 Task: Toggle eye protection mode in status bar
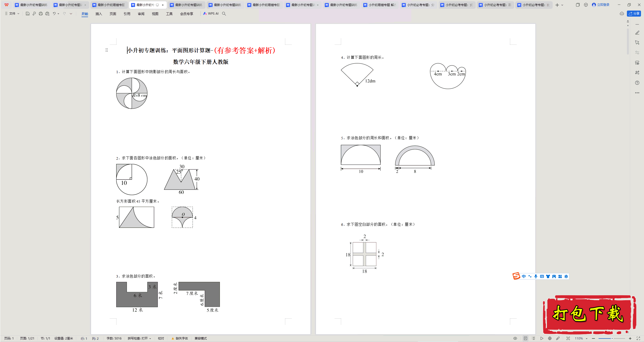pos(515,338)
